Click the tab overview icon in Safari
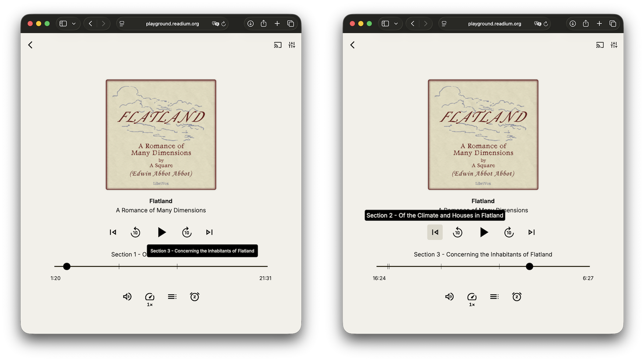Viewport: 644px width, 361px height. tap(291, 23)
